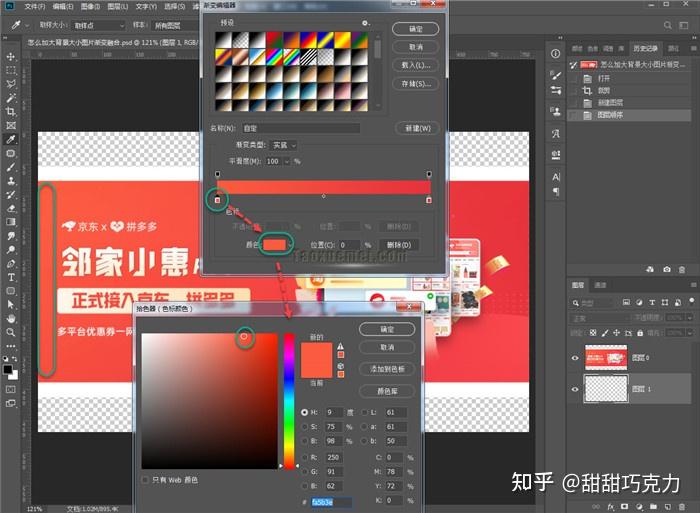Click the hex color input field
Image resolution: width=700 pixels, height=513 pixels.
tap(331, 502)
